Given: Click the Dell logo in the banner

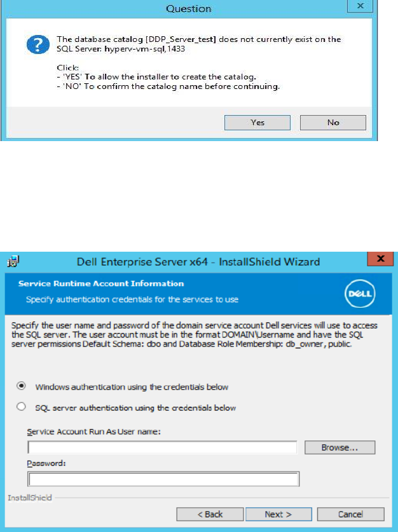Looking at the screenshot, I should click(360, 294).
